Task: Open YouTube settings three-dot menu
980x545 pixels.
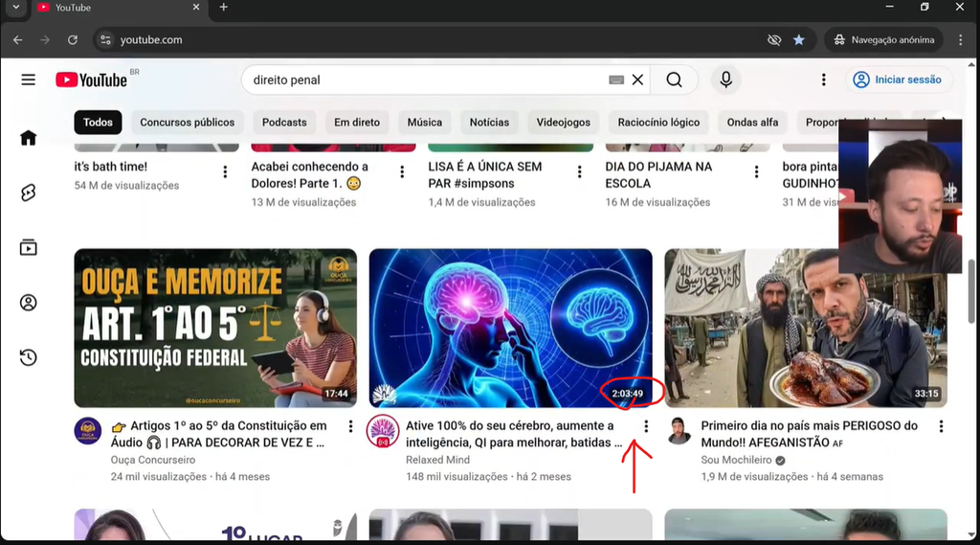Action: click(823, 79)
